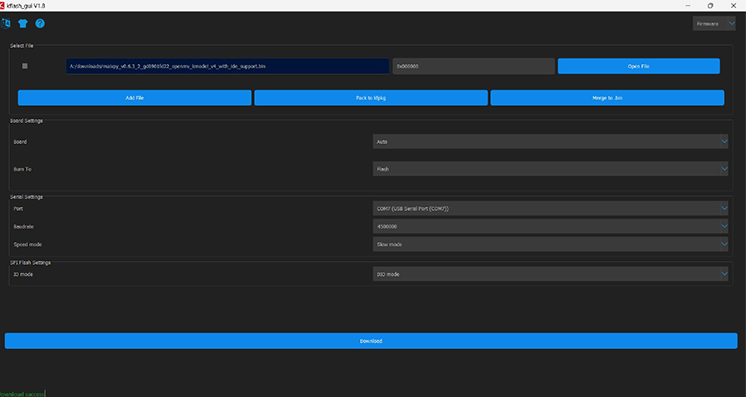Toggle the firmware file enable checkbox
Image resolution: width=750 pixels, height=397 pixels.
tap(25, 66)
